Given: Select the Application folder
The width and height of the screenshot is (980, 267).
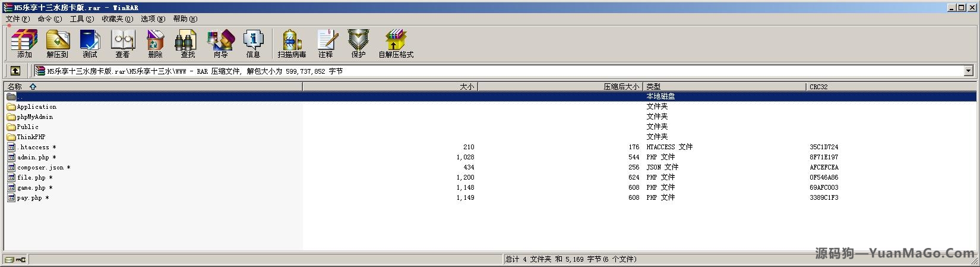Looking at the screenshot, I should point(36,107).
